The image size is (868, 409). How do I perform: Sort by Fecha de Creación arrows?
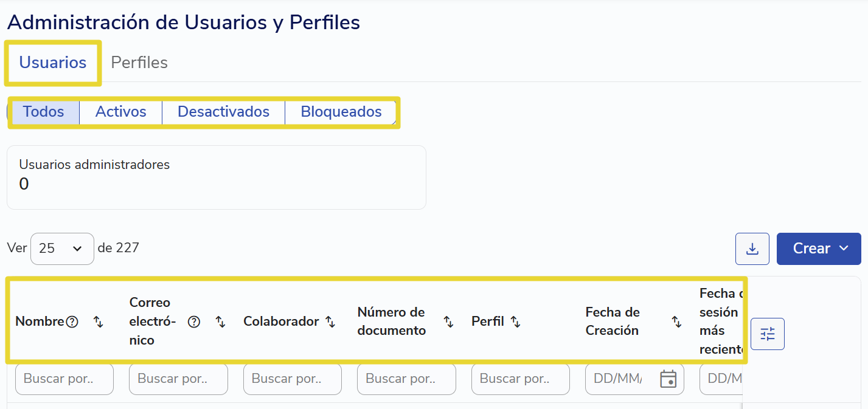click(676, 321)
